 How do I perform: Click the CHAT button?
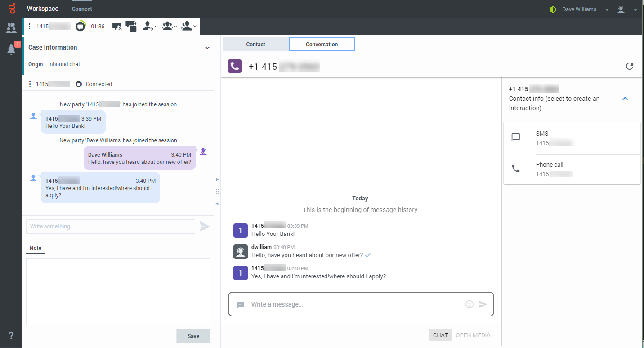tap(440, 335)
